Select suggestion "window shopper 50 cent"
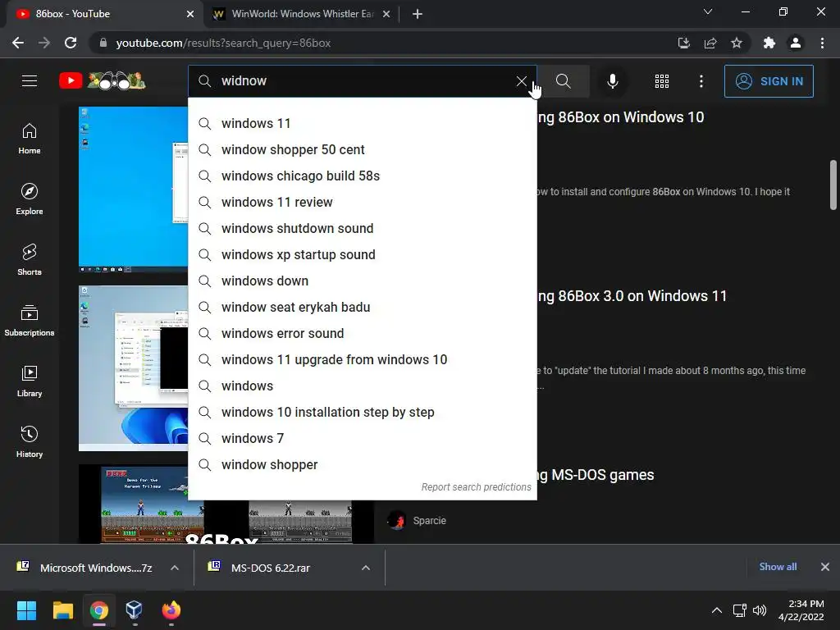This screenshot has height=630, width=840. click(362, 149)
